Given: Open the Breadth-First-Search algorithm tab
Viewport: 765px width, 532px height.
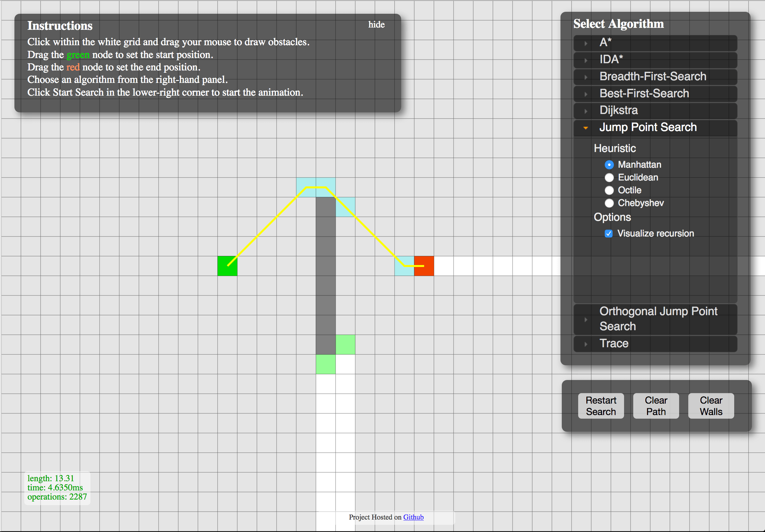Looking at the screenshot, I should coord(652,77).
